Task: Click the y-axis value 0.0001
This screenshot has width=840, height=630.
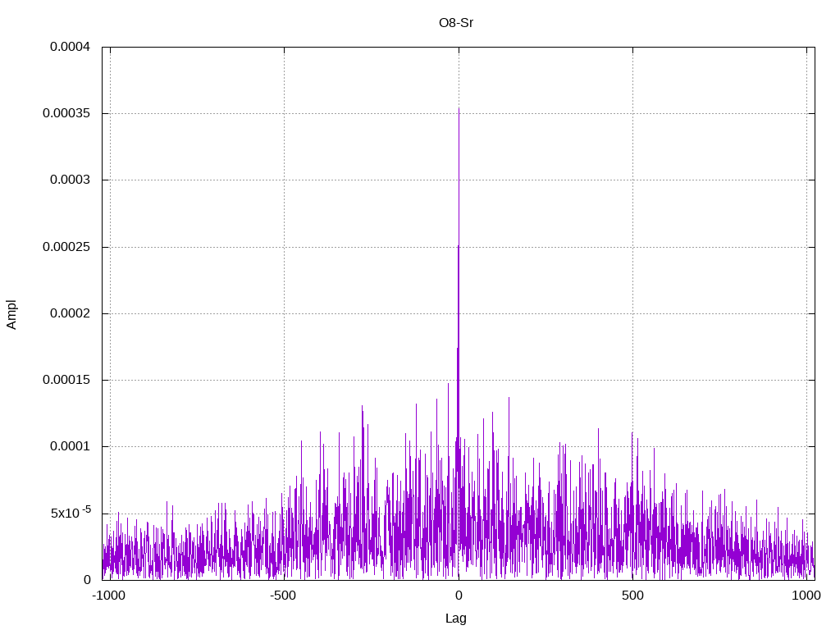Action: tap(71, 447)
